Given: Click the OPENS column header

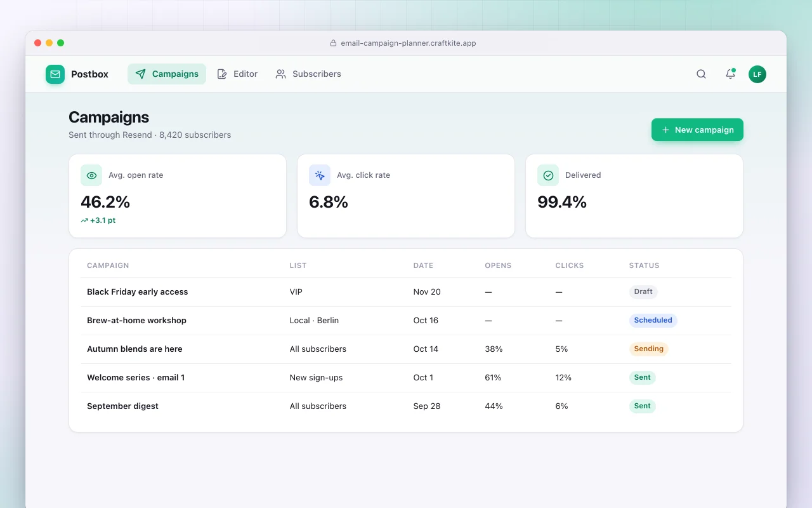Looking at the screenshot, I should tap(498, 265).
